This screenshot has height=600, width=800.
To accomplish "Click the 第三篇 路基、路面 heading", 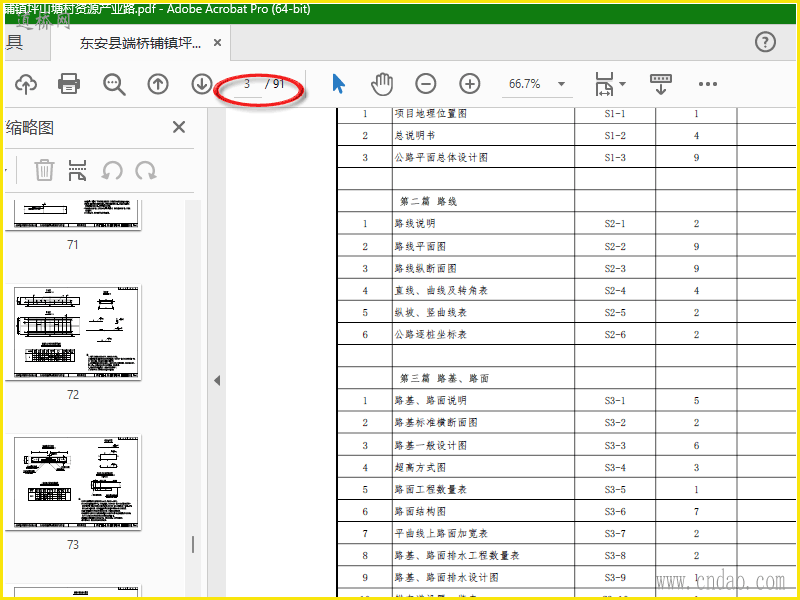I will pyautogui.click(x=444, y=378).
